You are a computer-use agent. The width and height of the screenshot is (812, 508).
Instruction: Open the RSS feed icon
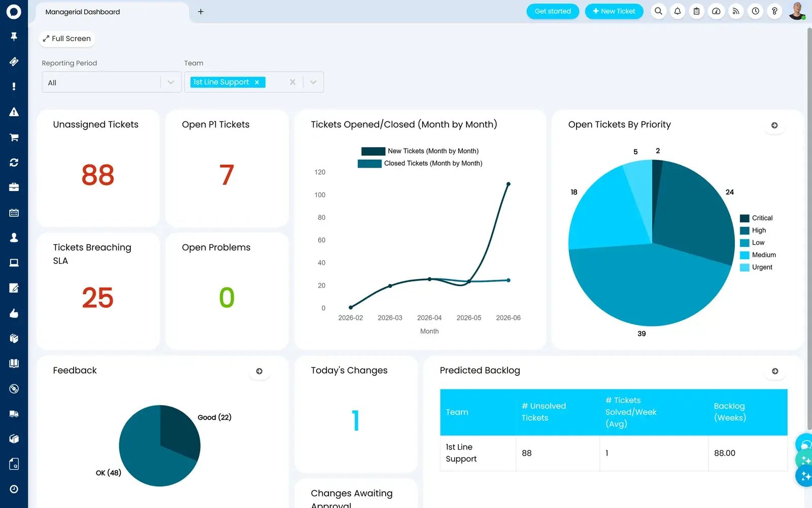coord(736,11)
